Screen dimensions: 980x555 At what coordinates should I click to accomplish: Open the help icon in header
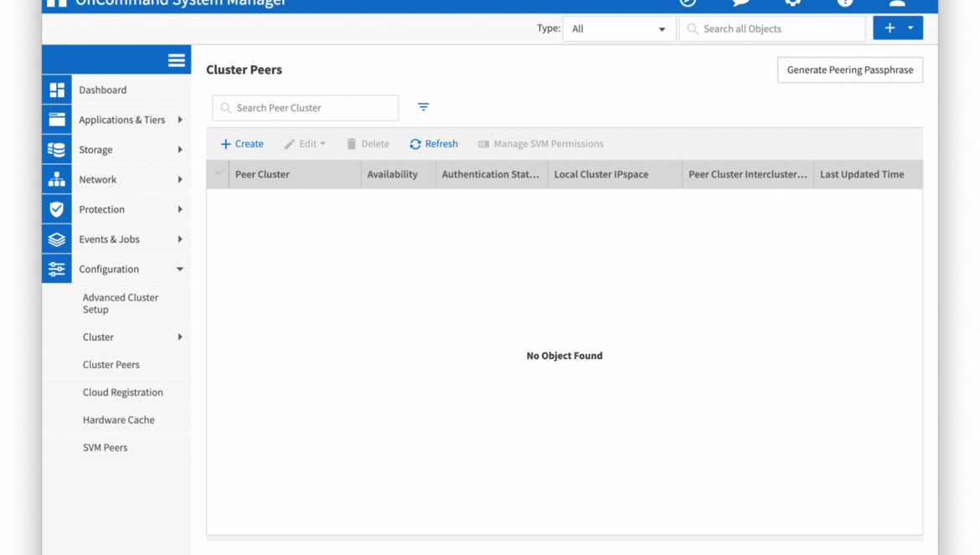coord(845,3)
